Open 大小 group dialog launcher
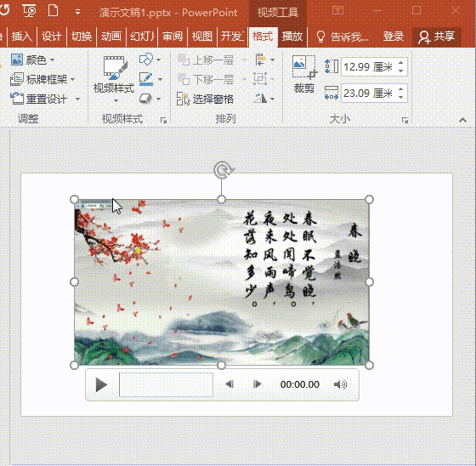 point(405,120)
